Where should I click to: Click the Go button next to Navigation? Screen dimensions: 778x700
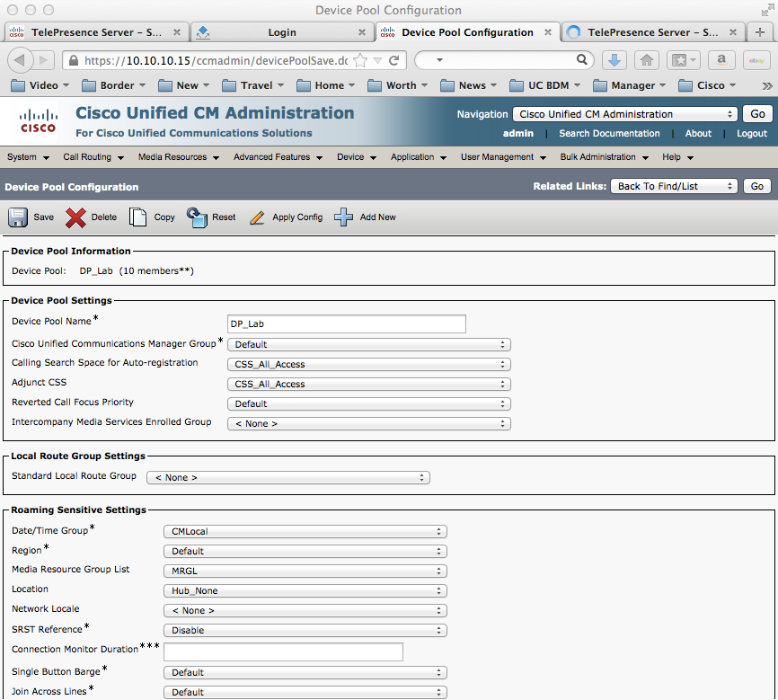tap(757, 114)
